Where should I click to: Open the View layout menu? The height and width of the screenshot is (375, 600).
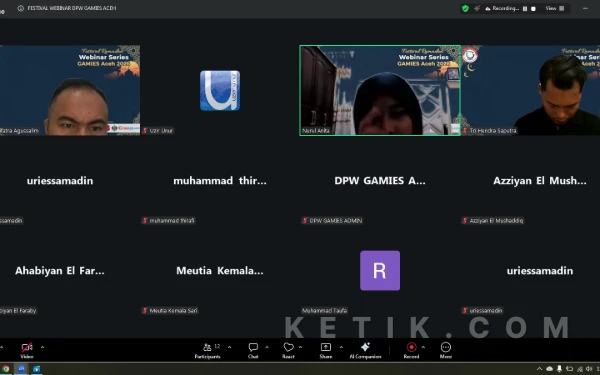tap(555, 8)
